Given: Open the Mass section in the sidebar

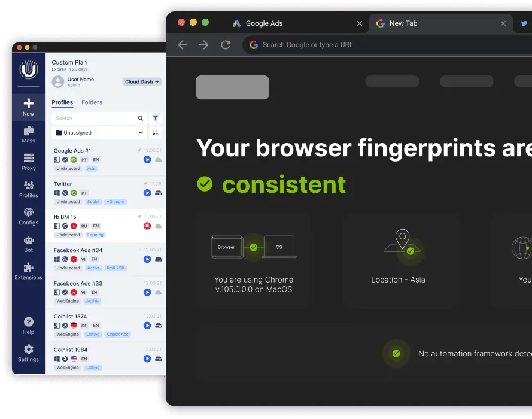Looking at the screenshot, I should point(28,132).
